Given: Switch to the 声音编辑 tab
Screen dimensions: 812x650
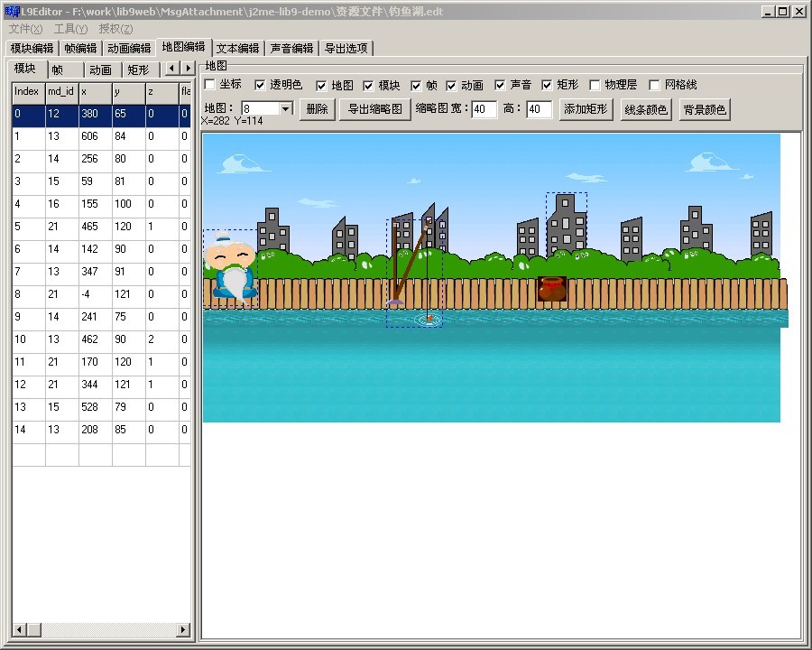Looking at the screenshot, I should pyautogui.click(x=292, y=48).
